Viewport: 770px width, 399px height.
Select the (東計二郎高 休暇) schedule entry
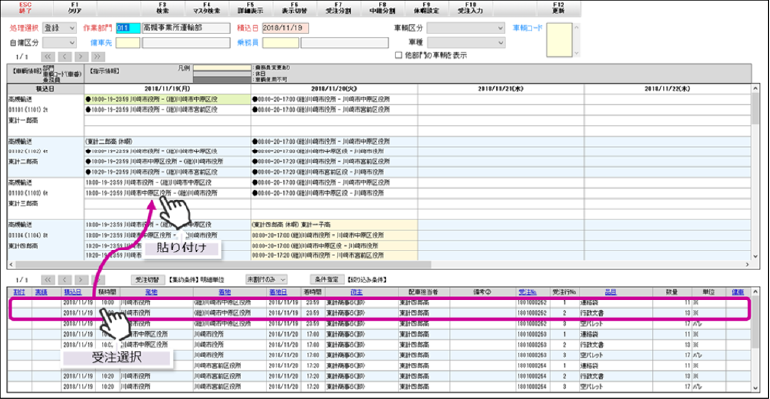pos(167,141)
